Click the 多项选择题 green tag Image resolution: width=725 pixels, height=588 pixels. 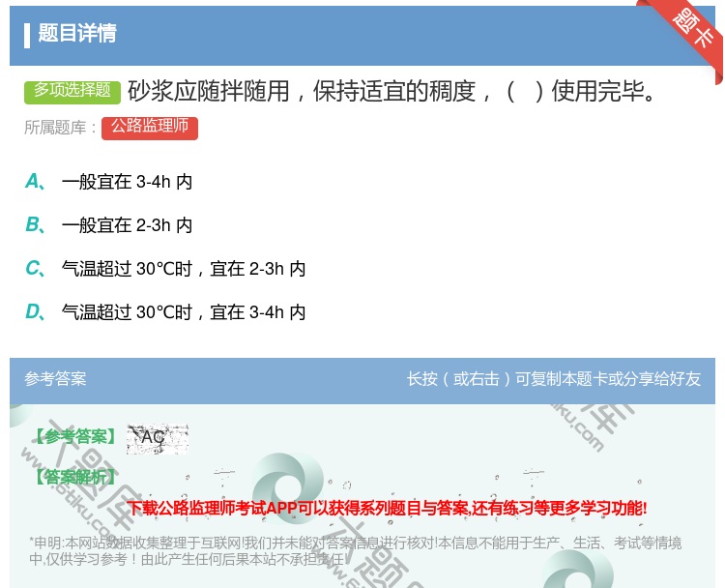72,92
